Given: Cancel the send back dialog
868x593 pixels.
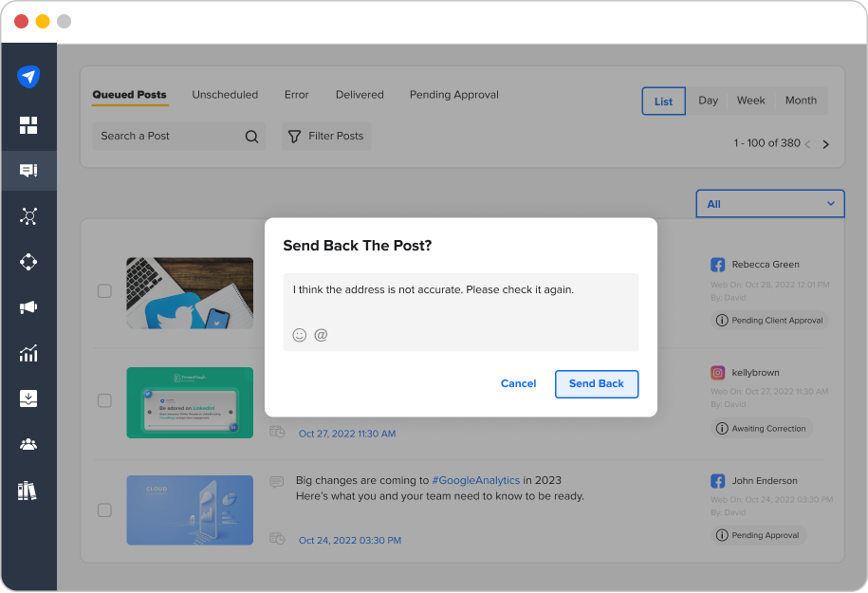Looking at the screenshot, I should pos(518,383).
